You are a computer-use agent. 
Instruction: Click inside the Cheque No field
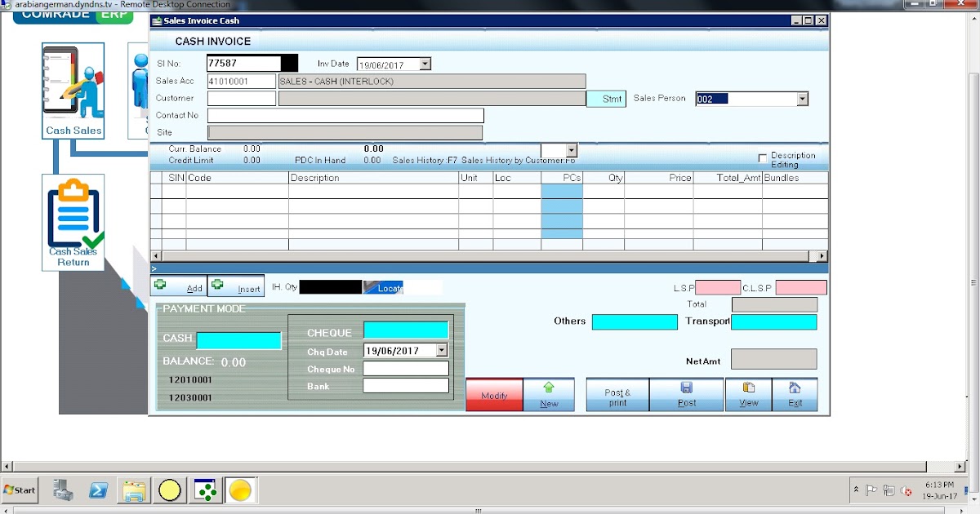[406, 367]
